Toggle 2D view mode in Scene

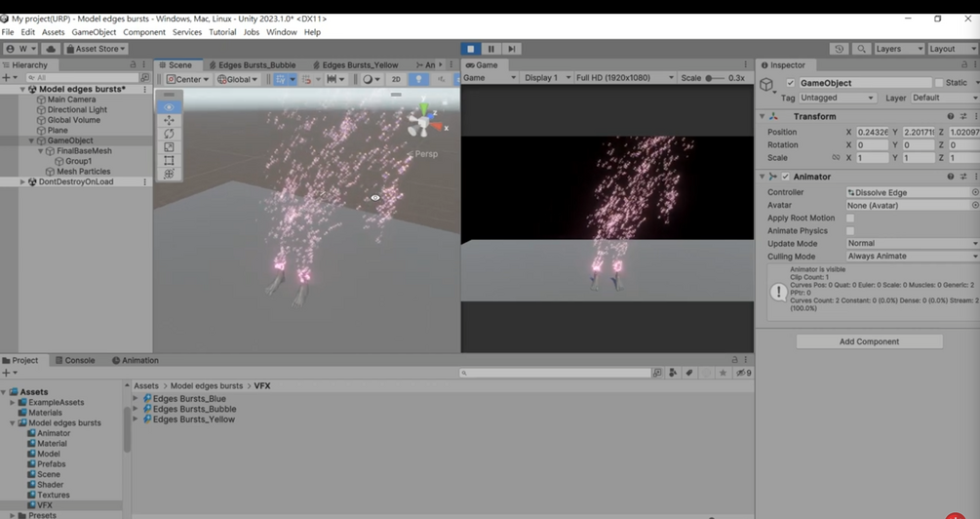[x=396, y=79]
